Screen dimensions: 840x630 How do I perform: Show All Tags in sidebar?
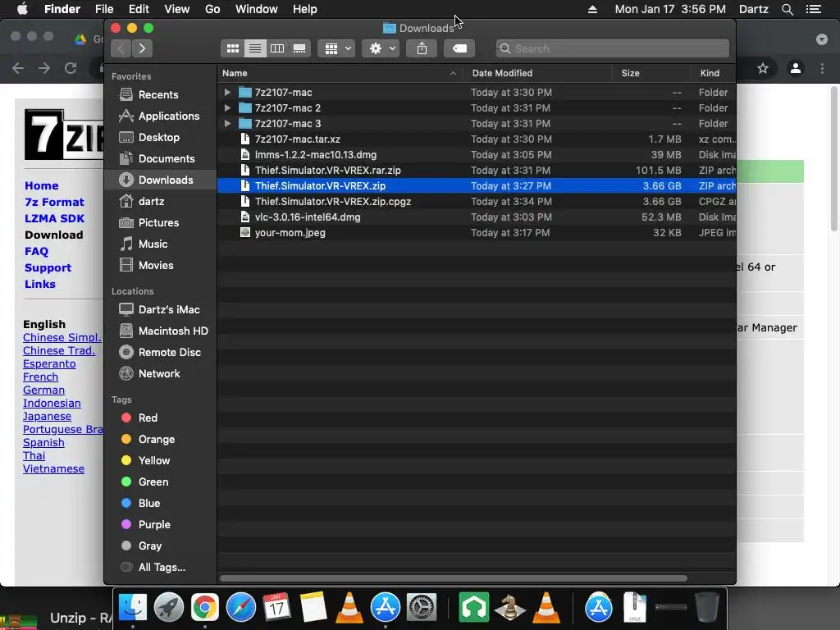160,568
